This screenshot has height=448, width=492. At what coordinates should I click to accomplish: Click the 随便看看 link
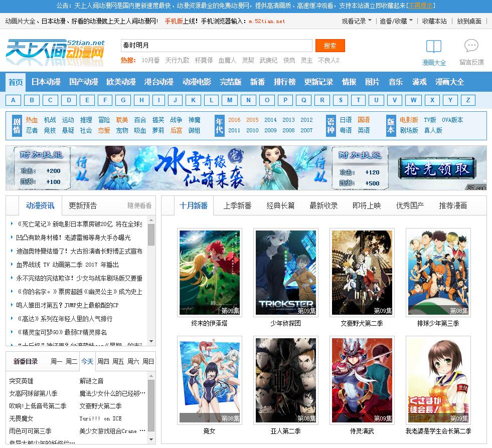tap(139, 205)
